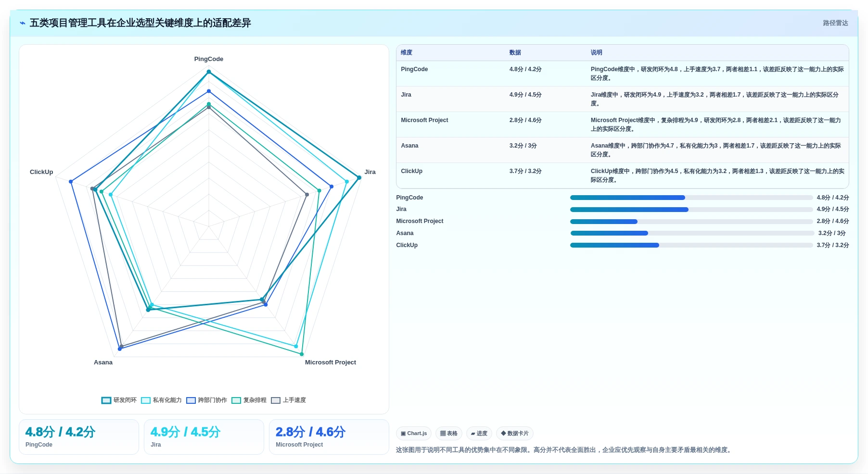Screen dimensions: 868x474
Task: Click the 维度 column header
Action: (x=407, y=52)
